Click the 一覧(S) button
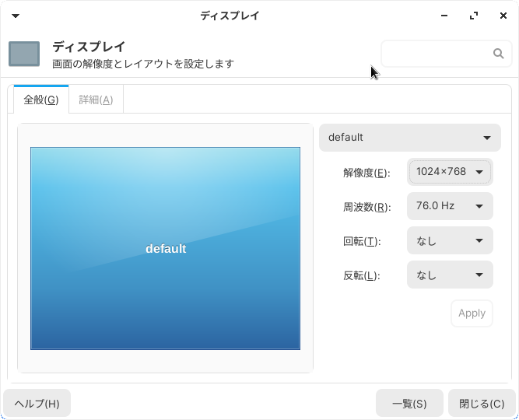The image size is (519, 420). [409, 403]
